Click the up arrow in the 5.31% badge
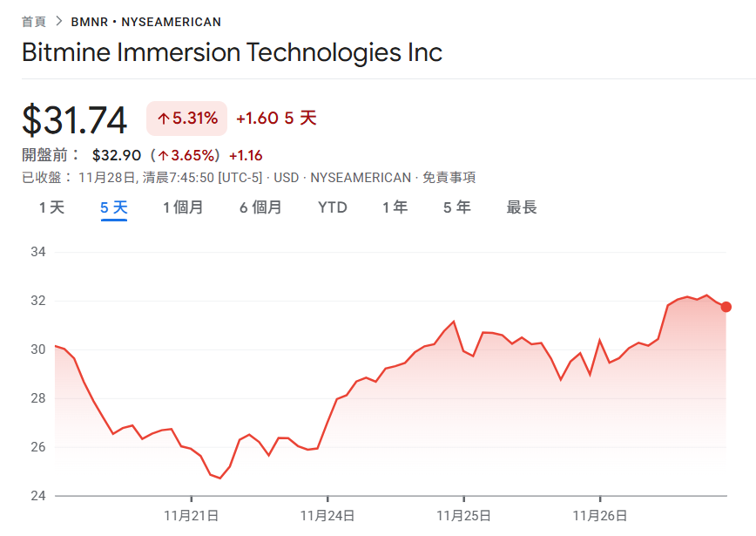Viewport: 756px width, 536px height. point(163,119)
